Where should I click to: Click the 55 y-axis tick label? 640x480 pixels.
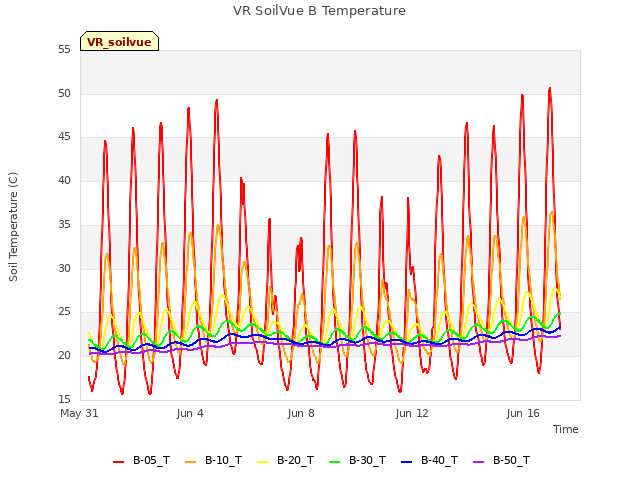click(x=64, y=49)
